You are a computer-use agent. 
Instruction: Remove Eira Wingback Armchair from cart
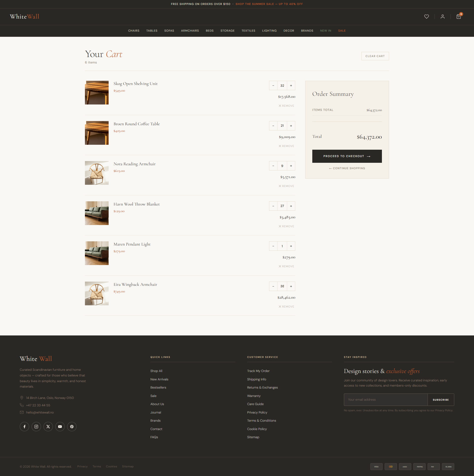pyautogui.click(x=286, y=307)
